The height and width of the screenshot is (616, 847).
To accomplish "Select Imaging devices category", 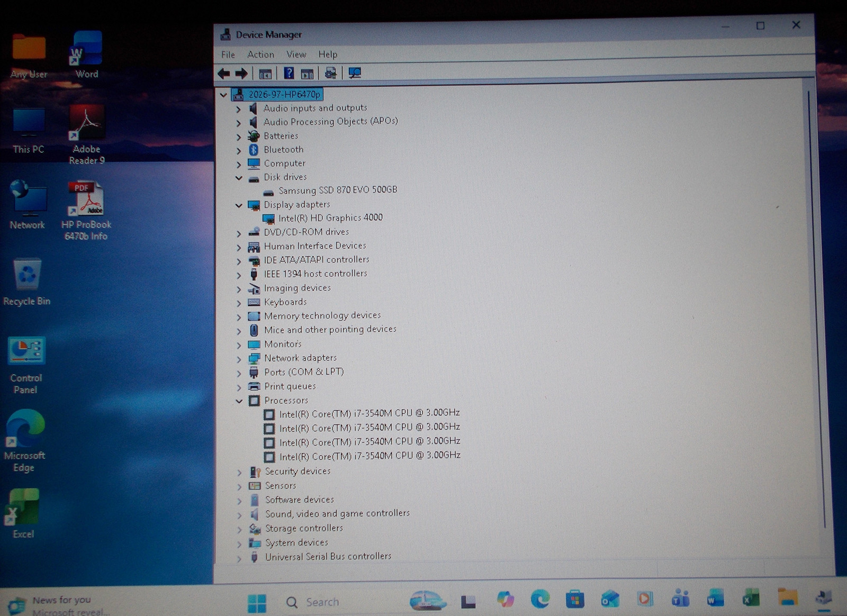I will (297, 288).
